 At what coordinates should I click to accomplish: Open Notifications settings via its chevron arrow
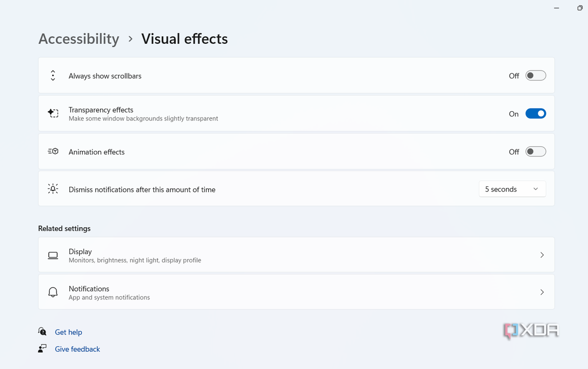tap(542, 292)
